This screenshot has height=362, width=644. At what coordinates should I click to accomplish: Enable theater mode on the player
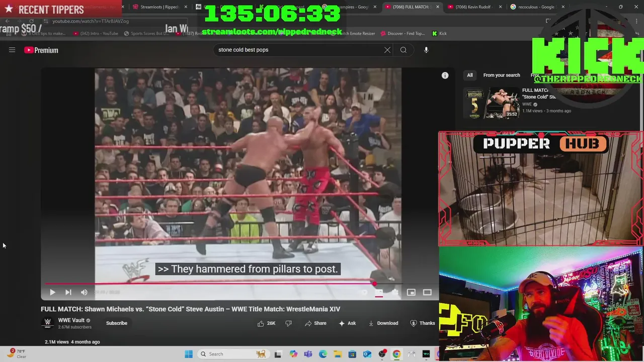click(x=427, y=292)
